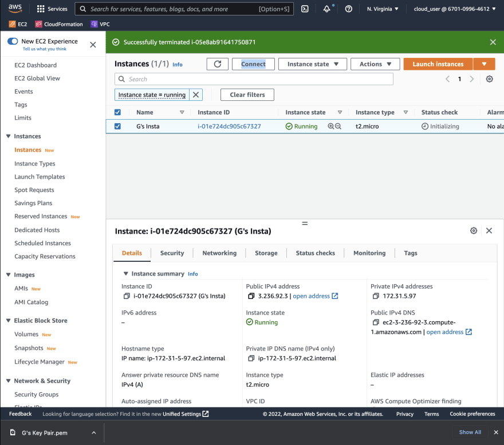
Task: Open Volumes in sidebar
Action: pos(26,334)
